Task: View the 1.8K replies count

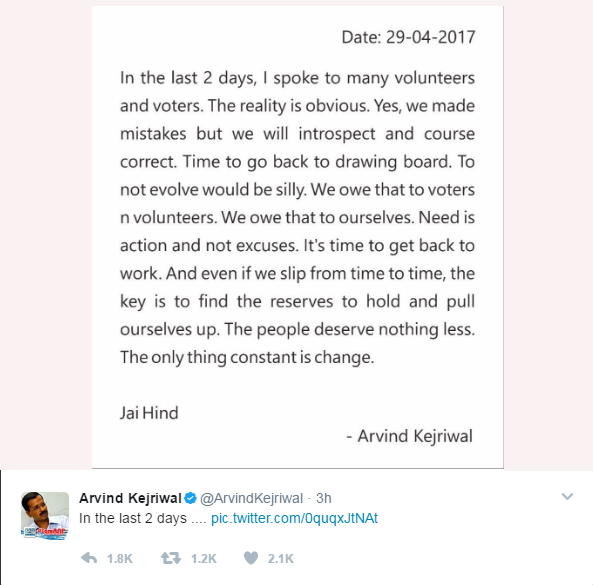Action: tap(120, 559)
